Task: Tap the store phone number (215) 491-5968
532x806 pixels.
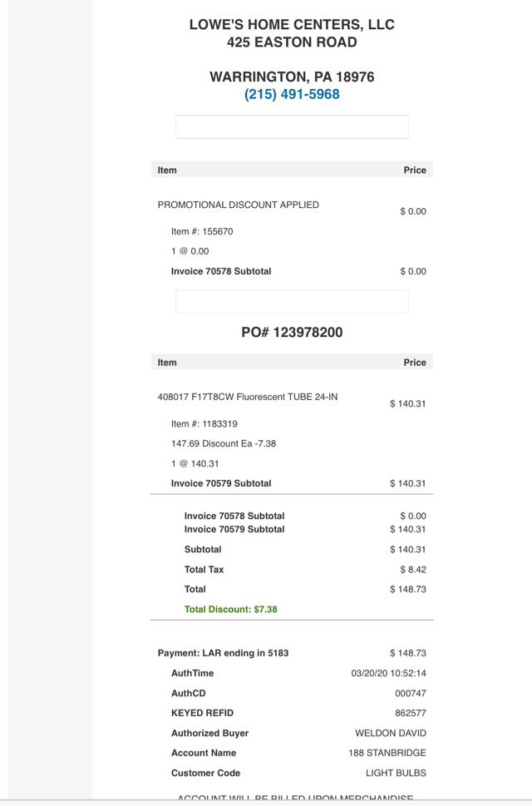Action: coord(292,95)
